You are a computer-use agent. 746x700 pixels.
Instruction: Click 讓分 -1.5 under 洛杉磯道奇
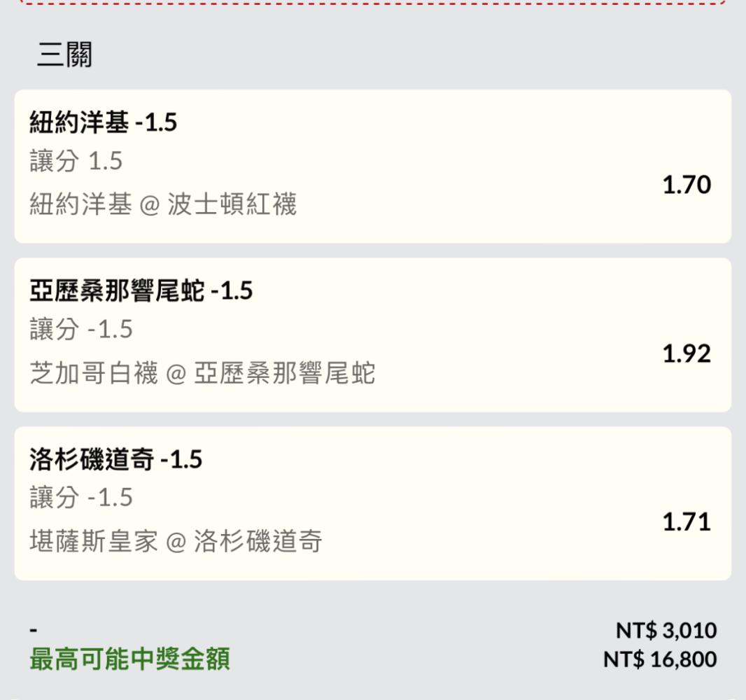click(81, 498)
